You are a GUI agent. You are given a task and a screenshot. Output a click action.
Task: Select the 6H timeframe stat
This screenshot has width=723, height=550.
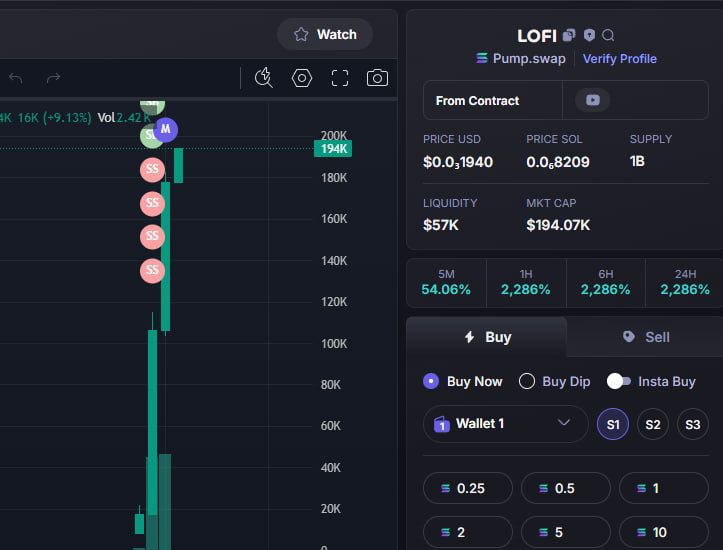click(605, 283)
